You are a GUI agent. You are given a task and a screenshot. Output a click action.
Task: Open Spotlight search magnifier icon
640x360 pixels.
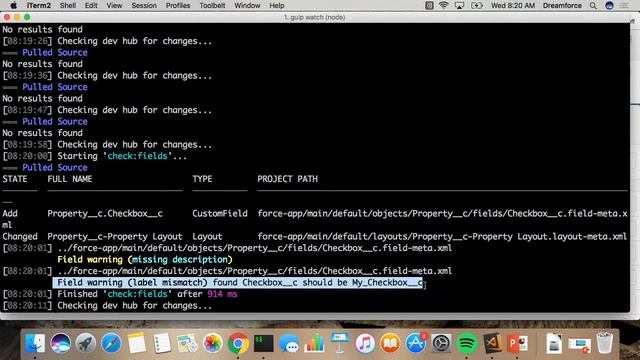pos(593,5)
